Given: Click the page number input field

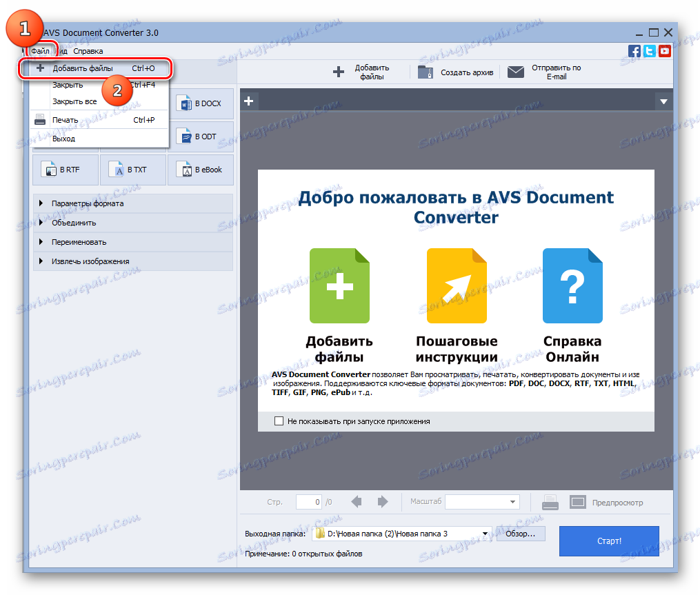Looking at the screenshot, I should tap(309, 502).
